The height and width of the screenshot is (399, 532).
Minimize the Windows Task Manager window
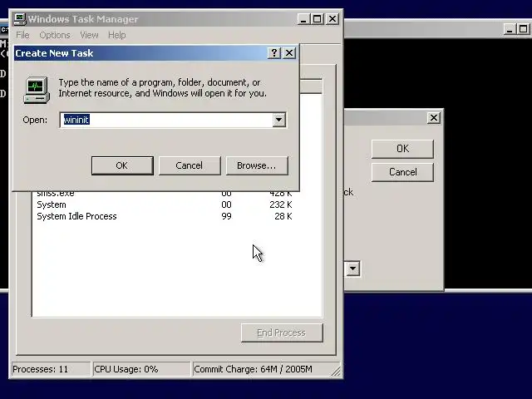[x=303, y=19]
